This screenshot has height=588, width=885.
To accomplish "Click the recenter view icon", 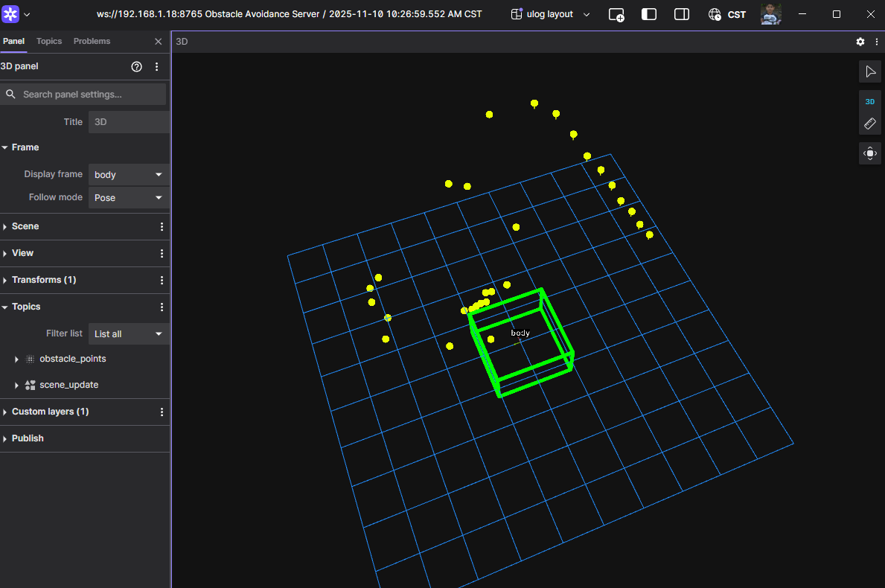I will tap(869, 154).
